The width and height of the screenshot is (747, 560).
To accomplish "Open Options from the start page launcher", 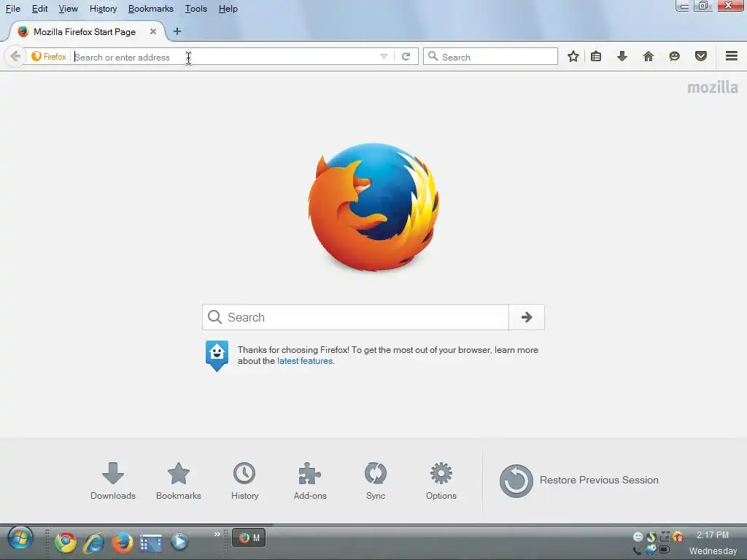I will tap(441, 481).
